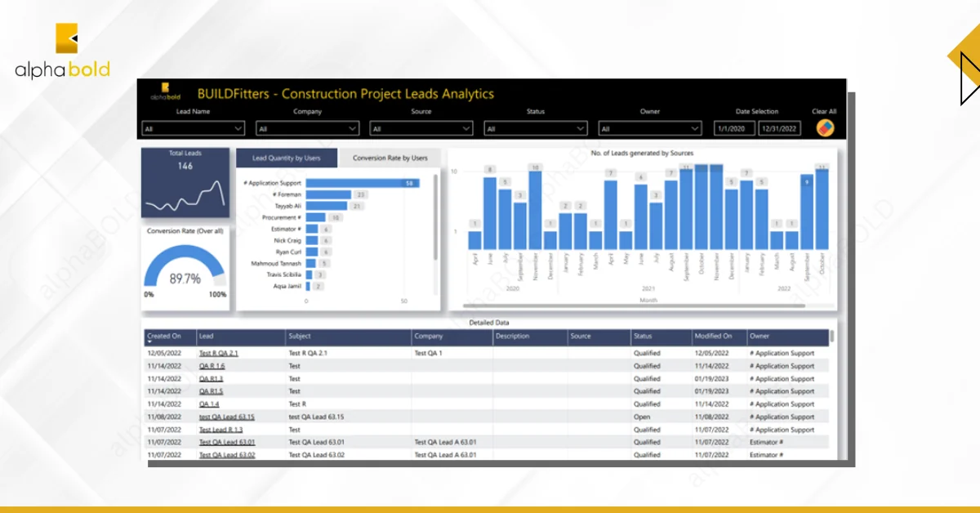Click the Clear All eraser icon

825,128
